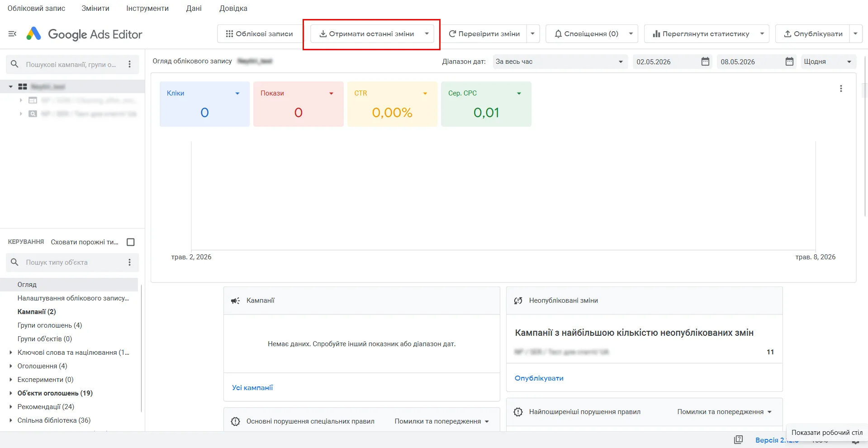The image size is (868, 448).
Task: Click the help icon in the status bar
Action: click(738, 439)
